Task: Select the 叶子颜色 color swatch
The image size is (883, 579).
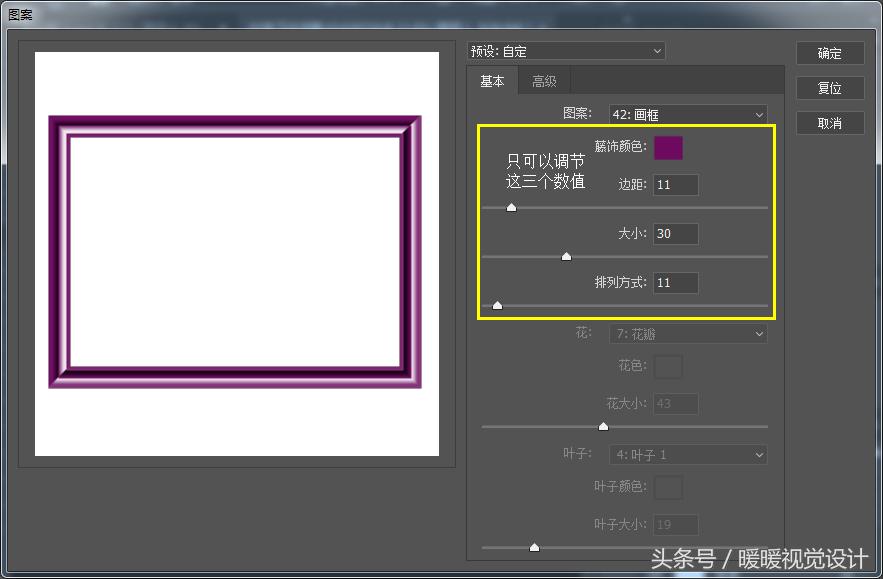Action: click(x=668, y=487)
